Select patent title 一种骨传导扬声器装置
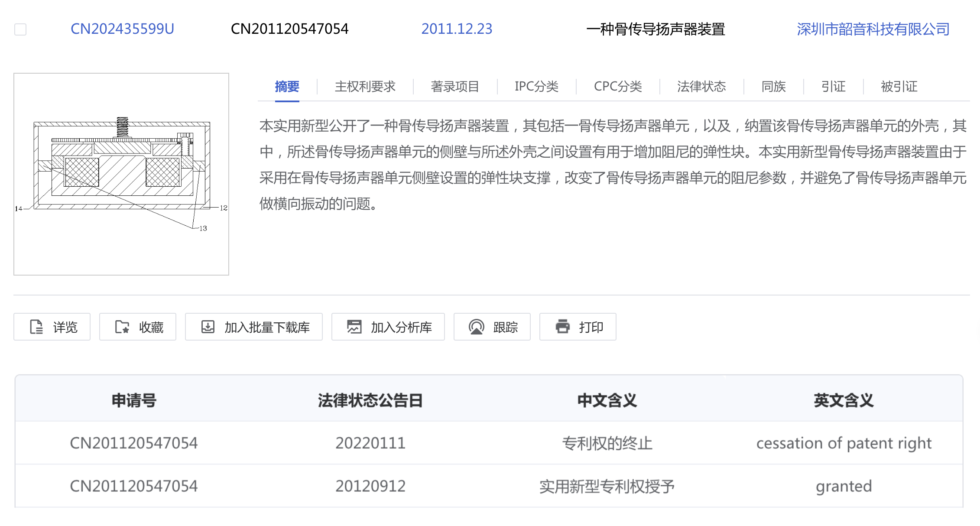 pos(656,29)
